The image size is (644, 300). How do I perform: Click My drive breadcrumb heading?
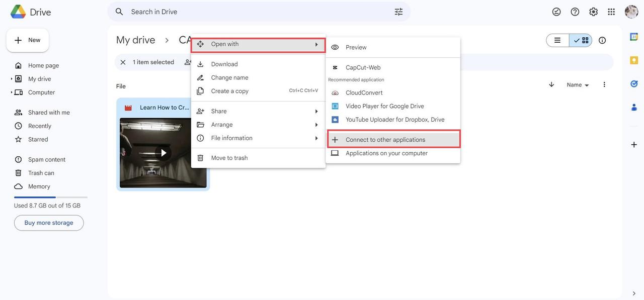[x=136, y=40]
